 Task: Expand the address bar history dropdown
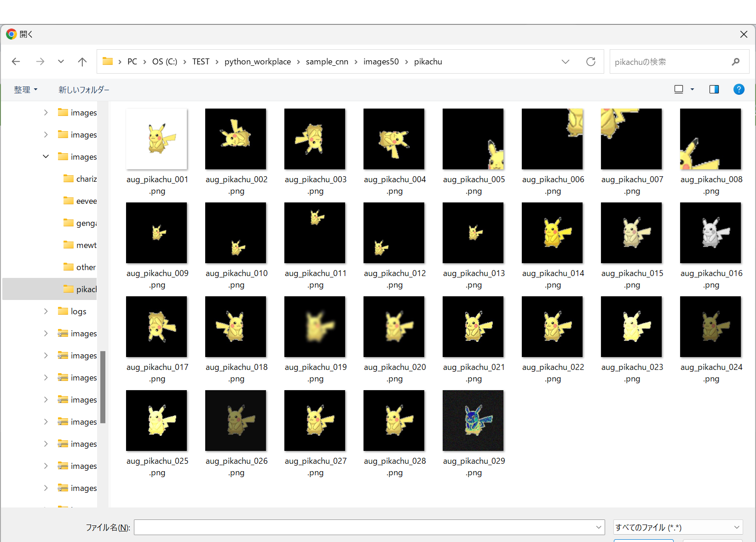pos(566,62)
